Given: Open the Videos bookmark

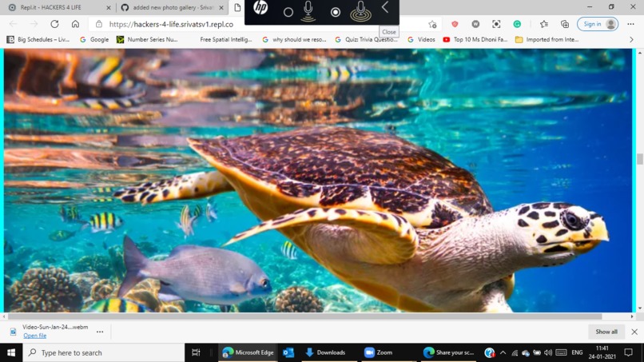Looking at the screenshot, I should click(x=421, y=39).
